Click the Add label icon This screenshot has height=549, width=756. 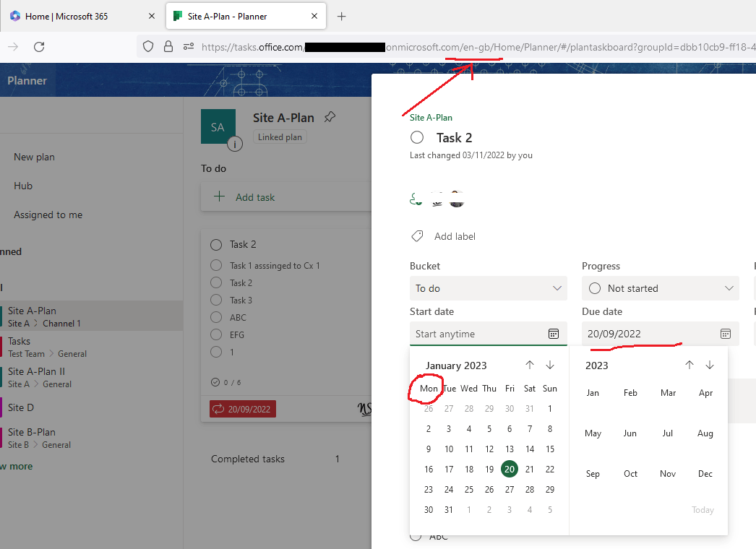(417, 235)
